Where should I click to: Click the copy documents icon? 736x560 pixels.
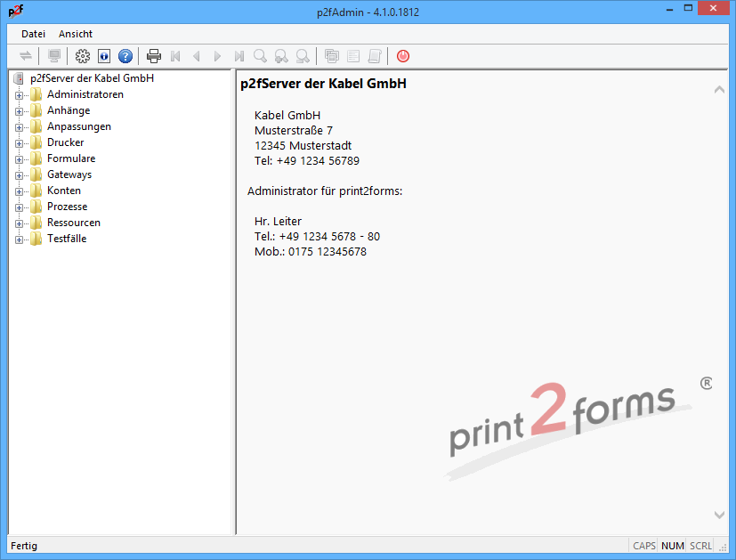coord(331,55)
